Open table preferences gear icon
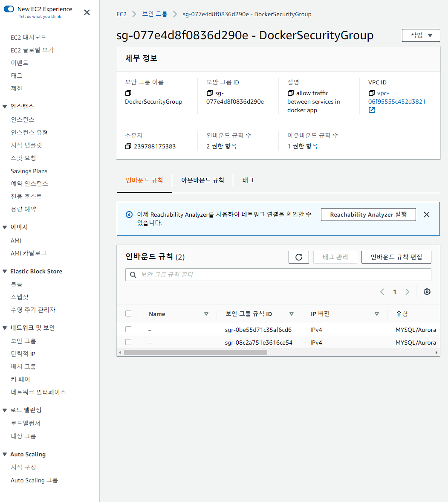Screen dimensions: 448x502 pyautogui.click(x=427, y=292)
